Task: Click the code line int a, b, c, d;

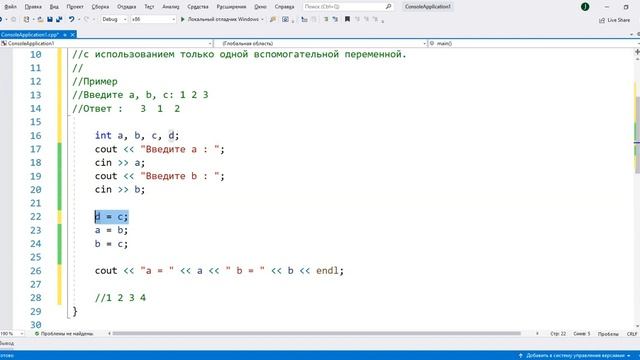Action: pos(137,136)
